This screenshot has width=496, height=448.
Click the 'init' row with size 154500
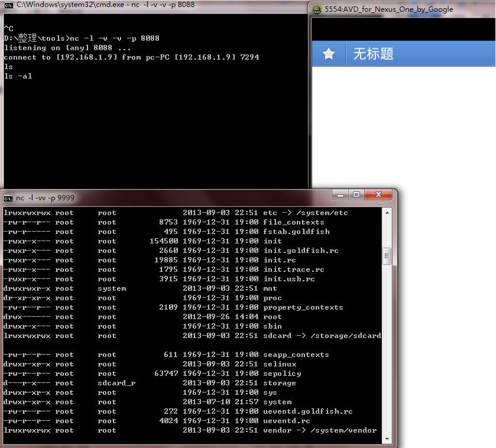[x=142, y=241]
